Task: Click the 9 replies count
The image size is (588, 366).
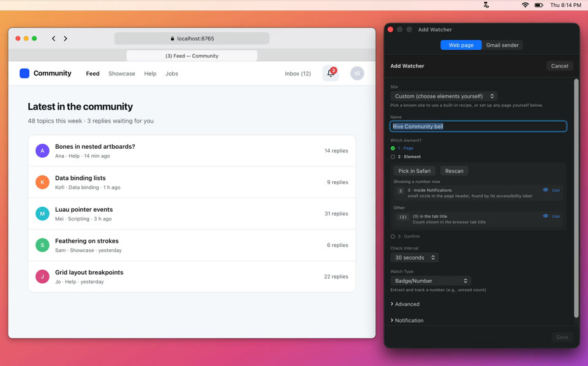Action: [x=337, y=182]
